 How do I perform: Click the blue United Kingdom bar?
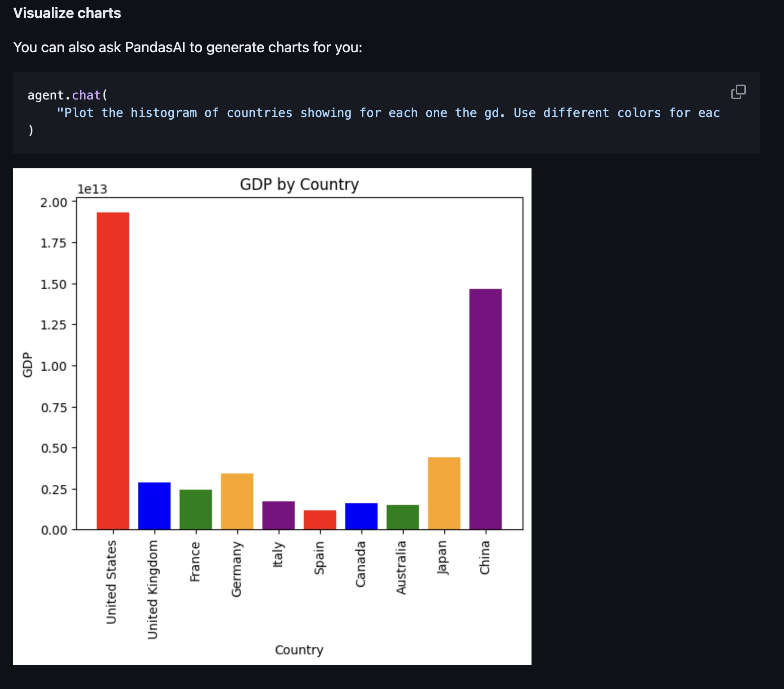point(154,506)
